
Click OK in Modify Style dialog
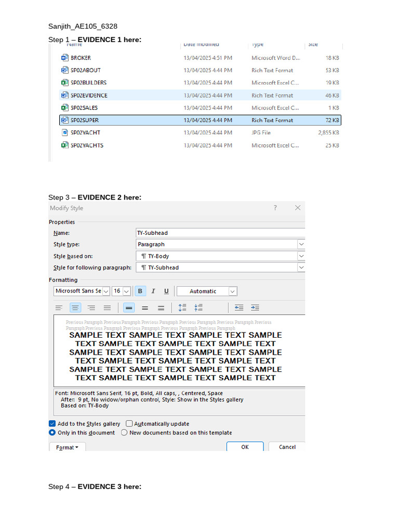click(x=245, y=447)
